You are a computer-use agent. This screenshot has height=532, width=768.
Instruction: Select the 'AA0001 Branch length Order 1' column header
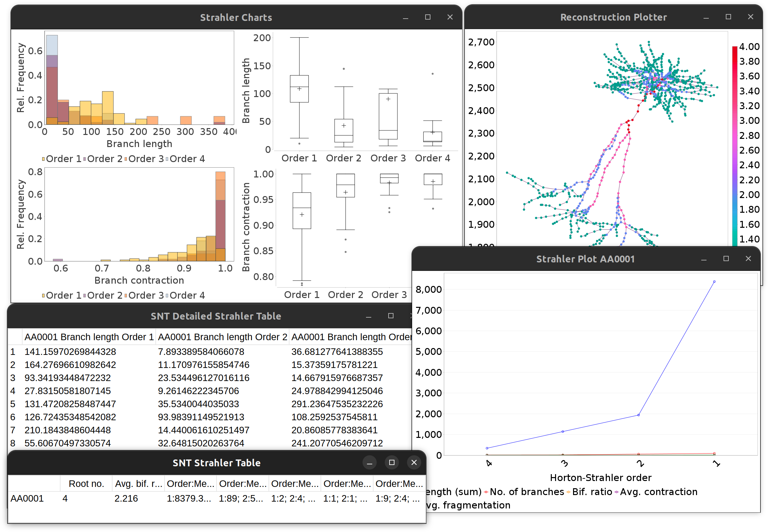[89, 337]
